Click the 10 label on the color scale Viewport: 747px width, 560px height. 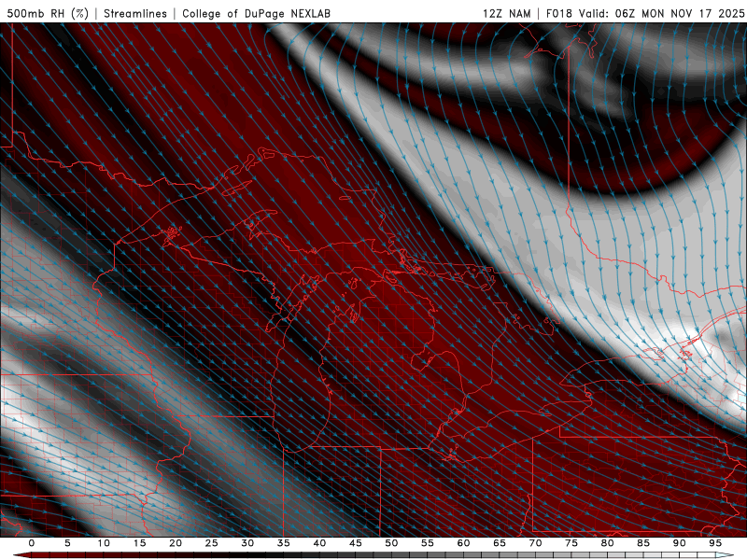pos(104,543)
